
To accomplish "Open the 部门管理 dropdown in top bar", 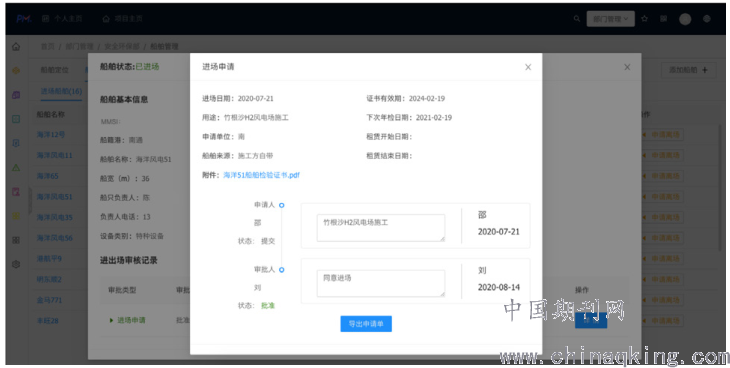I will coord(610,19).
